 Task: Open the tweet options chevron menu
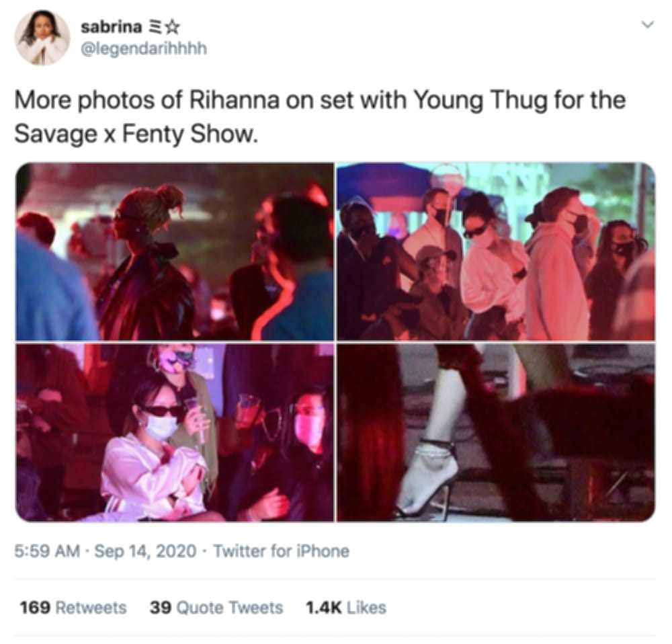(648, 24)
